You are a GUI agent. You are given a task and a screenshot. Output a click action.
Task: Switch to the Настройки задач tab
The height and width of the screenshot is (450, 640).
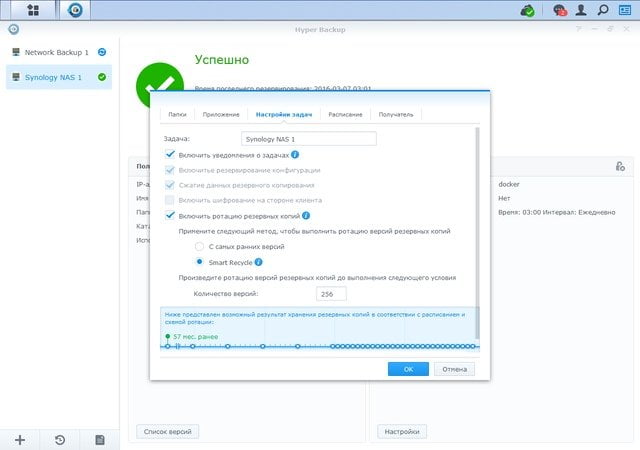click(x=284, y=114)
